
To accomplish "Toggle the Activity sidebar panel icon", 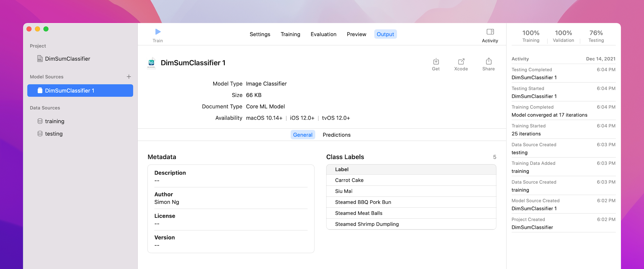I will [490, 32].
